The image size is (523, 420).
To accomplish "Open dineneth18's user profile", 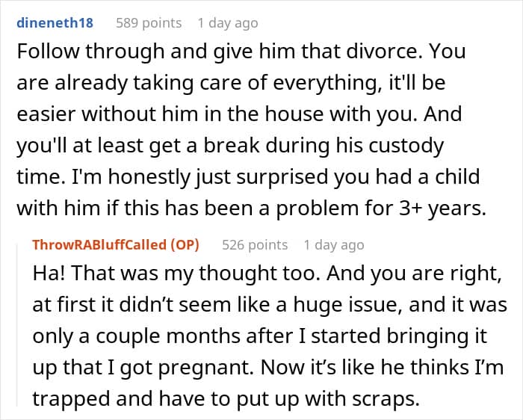I will [x=55, y=22].
